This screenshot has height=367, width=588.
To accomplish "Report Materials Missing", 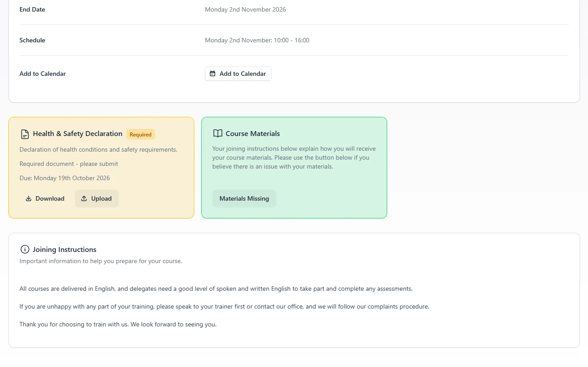I will tap(244, 198).
